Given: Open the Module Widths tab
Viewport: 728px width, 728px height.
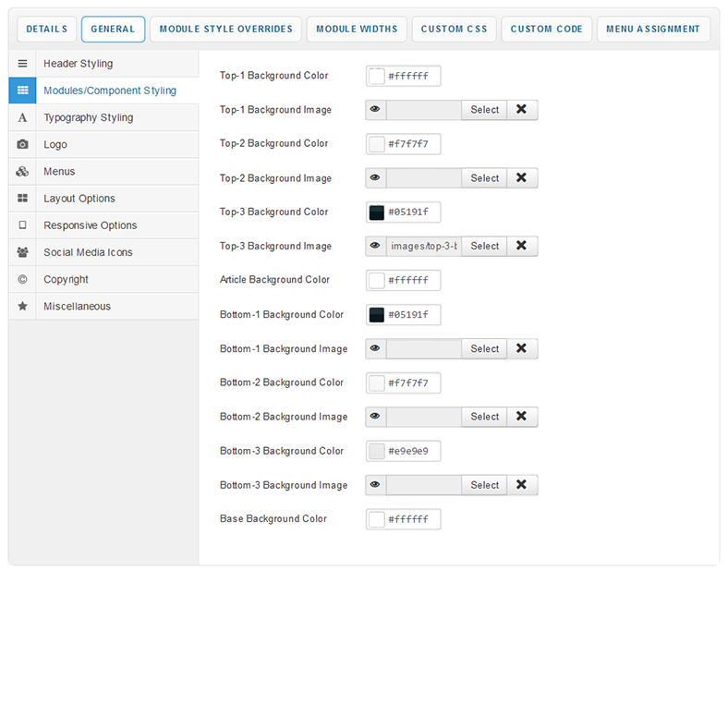Looking at the screenshot, I should (357, 30).
